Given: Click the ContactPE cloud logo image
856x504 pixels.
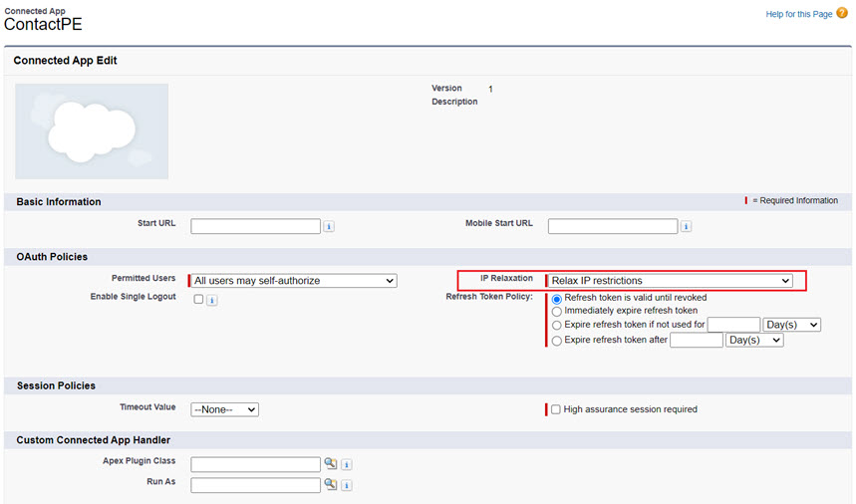Looking at the screenshot, I should coord(92,130).
